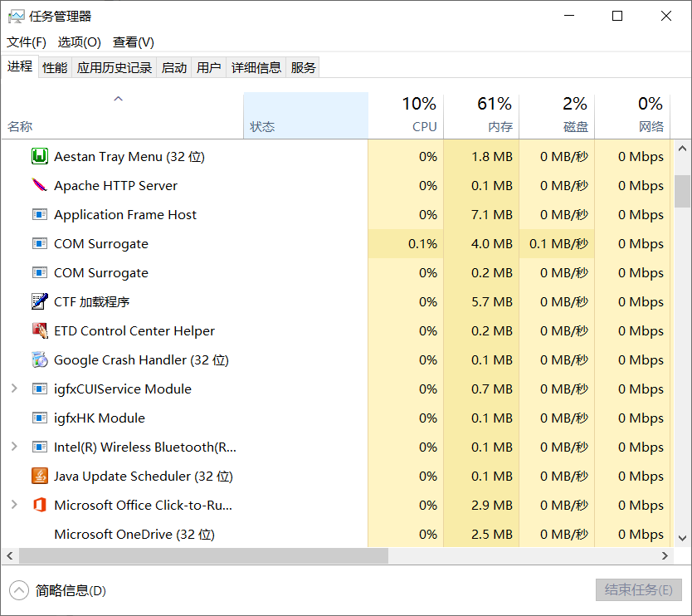Select the ETD Control Center Helper name
Screen dimensions: 692x616
coord(134,331)
